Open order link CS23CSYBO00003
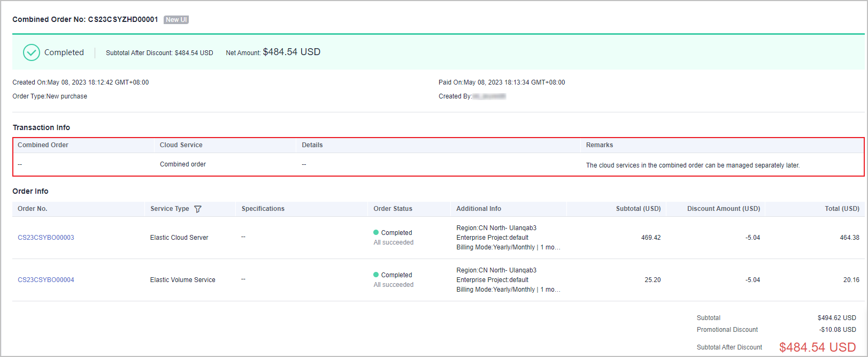The width and height of the screenshot is (868, 357). pyautogui.click(x=46, y=238)
